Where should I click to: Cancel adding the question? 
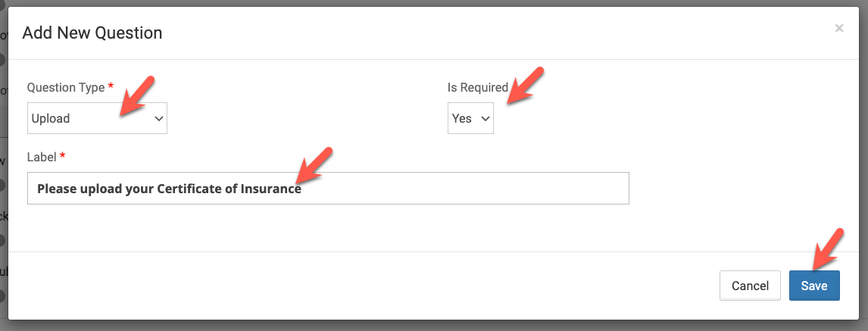[x=750, y=286]
